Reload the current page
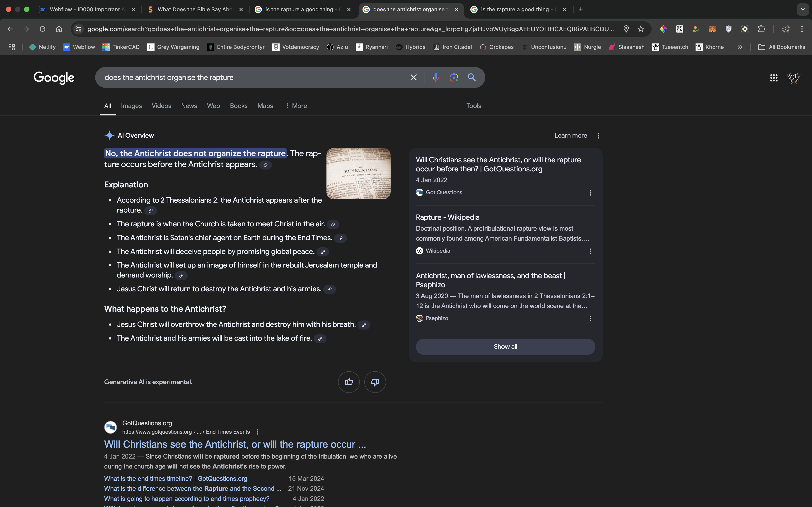The height and width of the screenshot is (507, 812). pyautogui.click(x=43, y=29)
